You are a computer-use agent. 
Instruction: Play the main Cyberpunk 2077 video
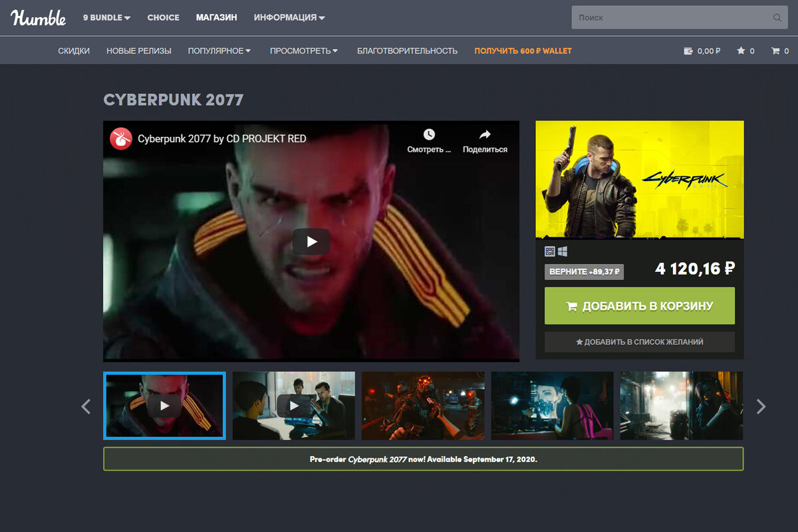(311, 241)
